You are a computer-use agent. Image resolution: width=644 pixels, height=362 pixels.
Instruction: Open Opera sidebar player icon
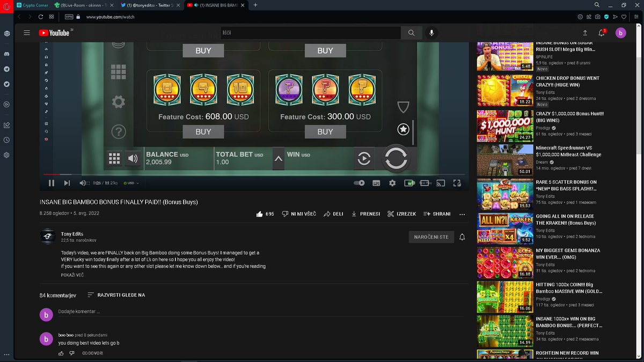tap(6, 104)
